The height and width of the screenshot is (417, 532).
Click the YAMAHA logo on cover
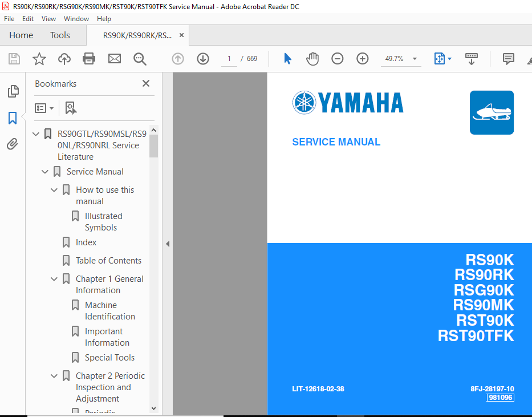click(348, 103)
